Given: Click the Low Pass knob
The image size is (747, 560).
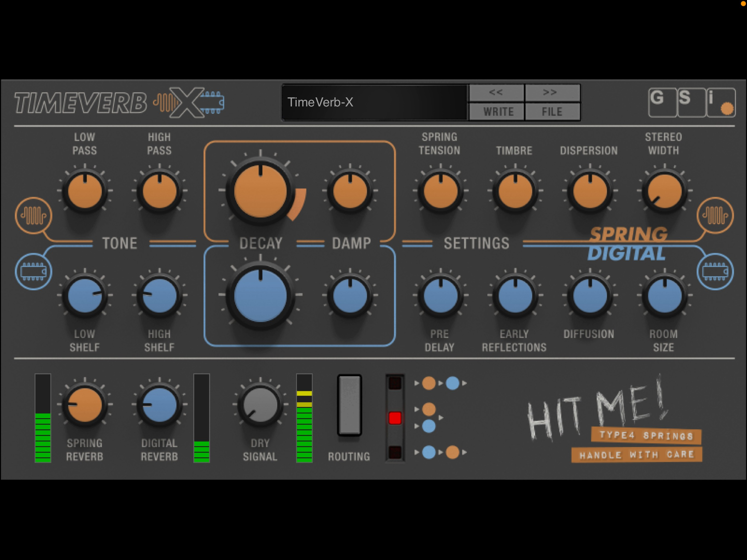Looking at the screenshot, I should click(x=85, y=191).
